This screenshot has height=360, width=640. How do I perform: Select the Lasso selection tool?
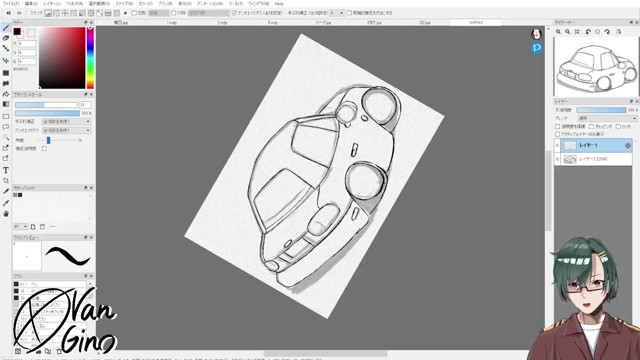(6, 127)
